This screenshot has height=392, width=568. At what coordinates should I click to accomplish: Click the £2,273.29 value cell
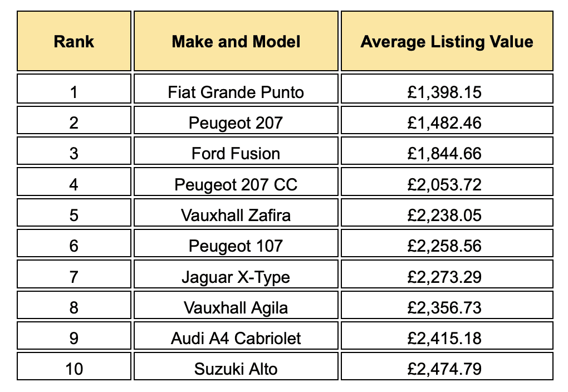click(x=447, y=274)
